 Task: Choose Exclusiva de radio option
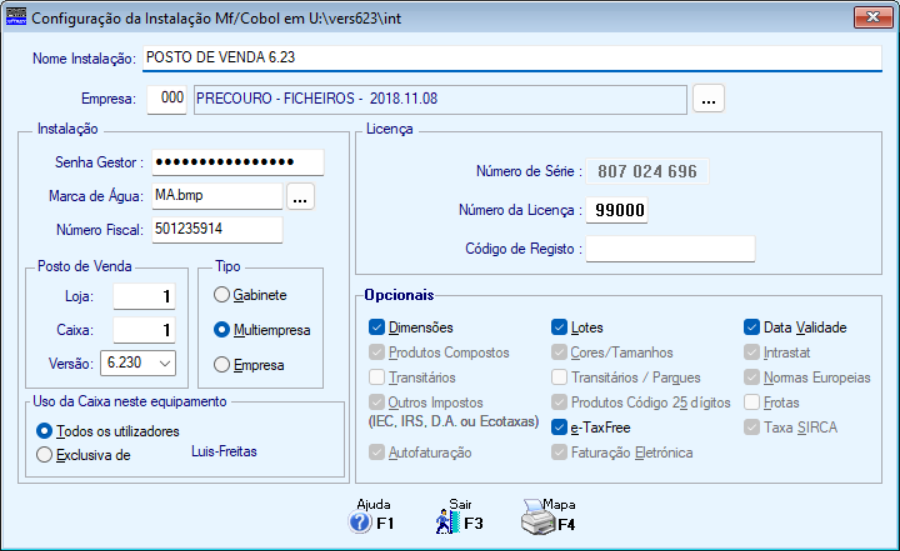(44, 455)
